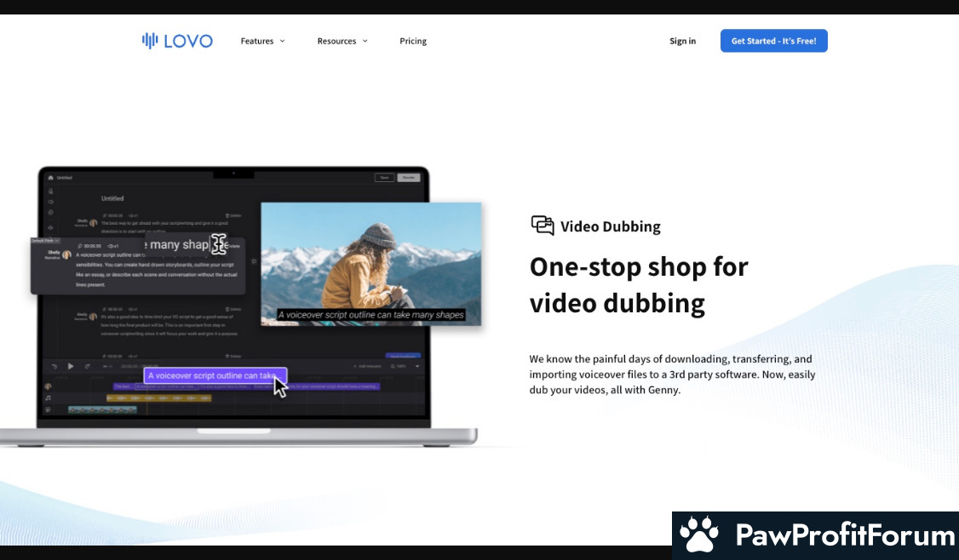Click the Video Dubbing chat-bubble icon
Screen dimensions: 959x560
543,226
